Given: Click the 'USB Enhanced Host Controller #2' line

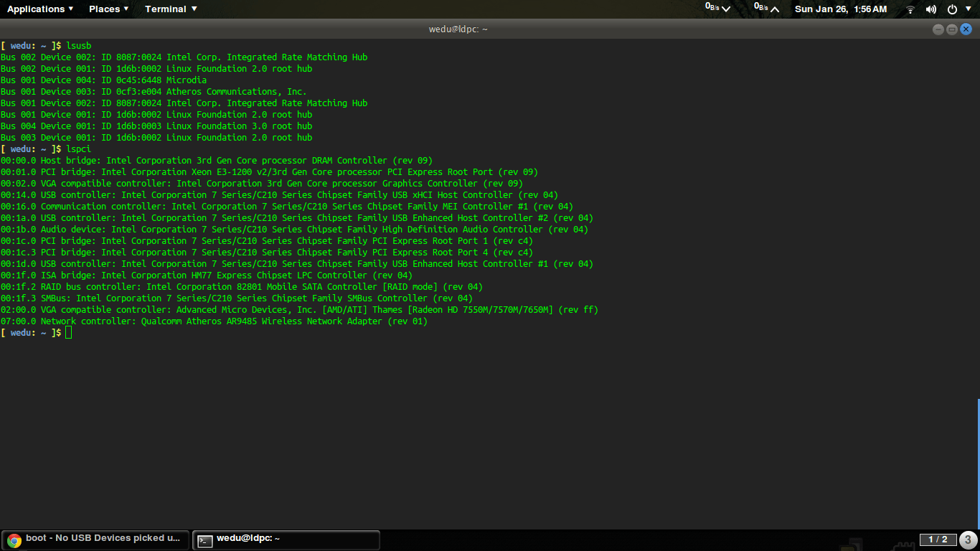Looking at the screenshot, I should coord(297,218).
